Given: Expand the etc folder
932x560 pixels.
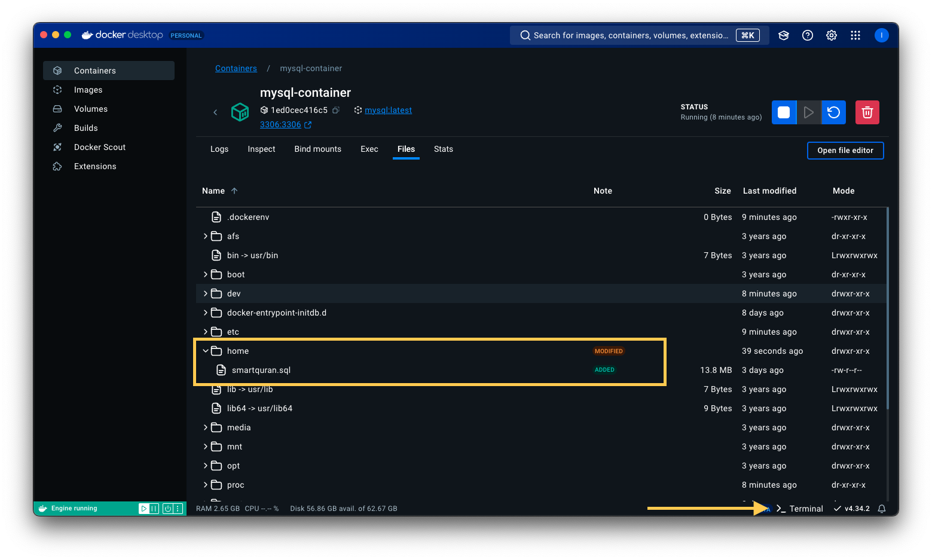Looking at the screenshot, I should click(x=206, y=332).
